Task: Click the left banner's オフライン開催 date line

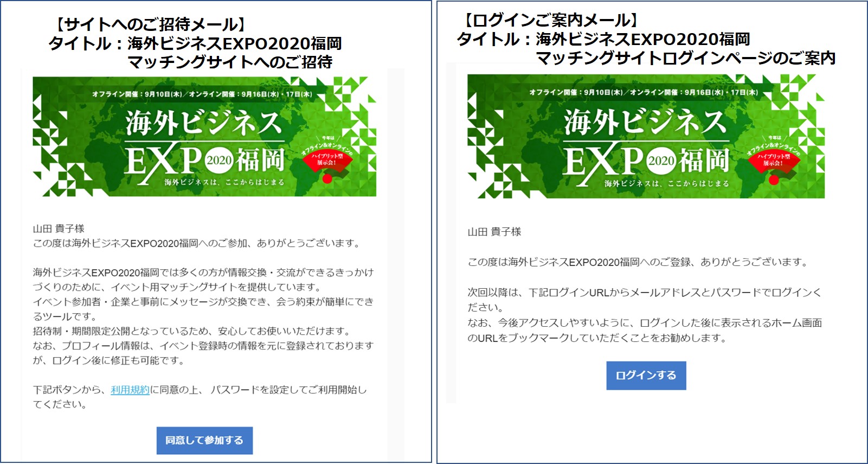Action: 202,94
